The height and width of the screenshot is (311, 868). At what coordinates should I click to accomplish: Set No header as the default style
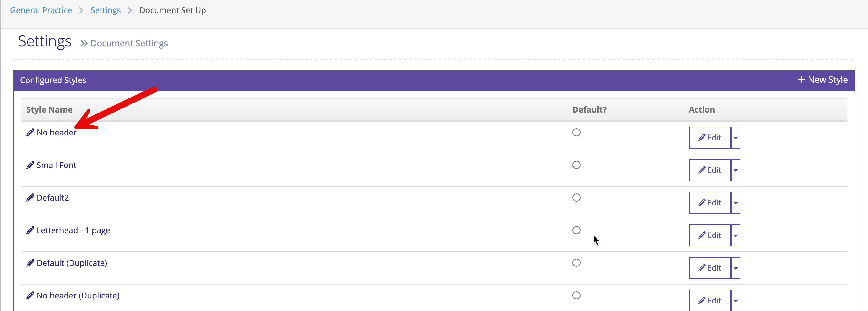coord(576,133)
